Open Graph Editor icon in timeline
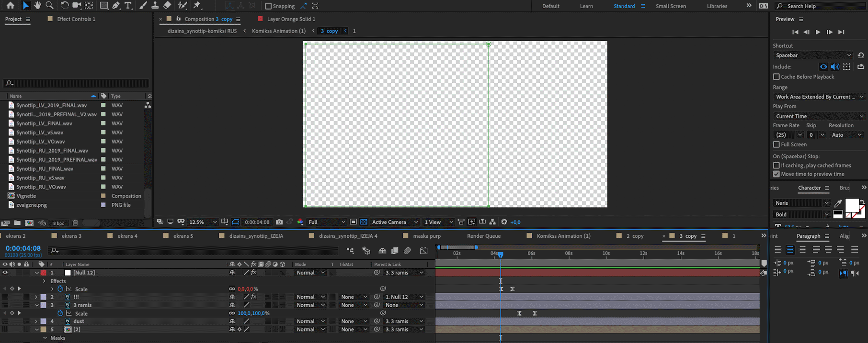 point(423,251)
